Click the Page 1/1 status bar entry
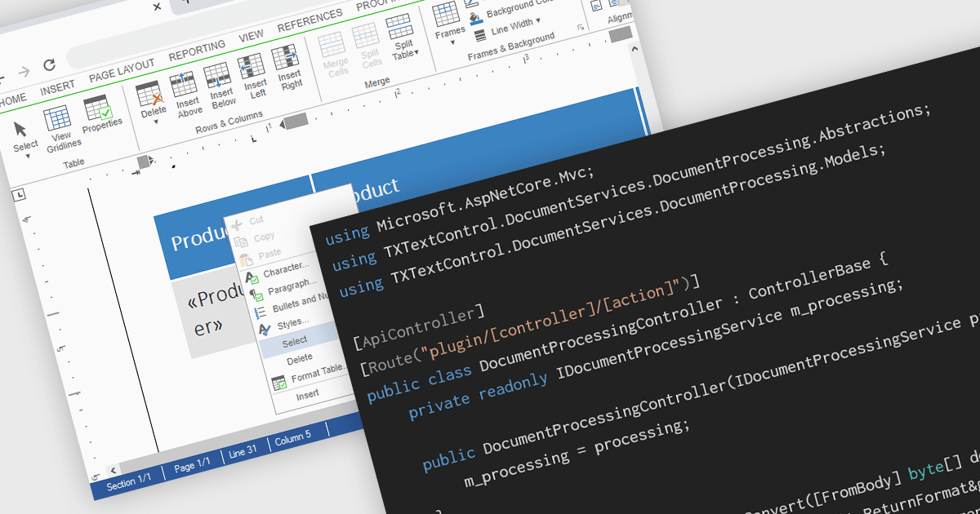This screenshot has width=980, height=514. (x=193, y=464)
